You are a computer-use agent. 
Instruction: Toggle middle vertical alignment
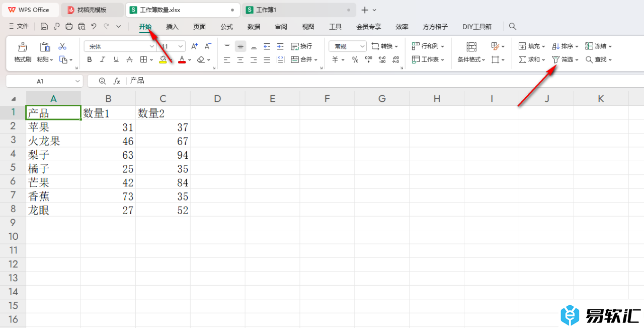click(240, 46)
